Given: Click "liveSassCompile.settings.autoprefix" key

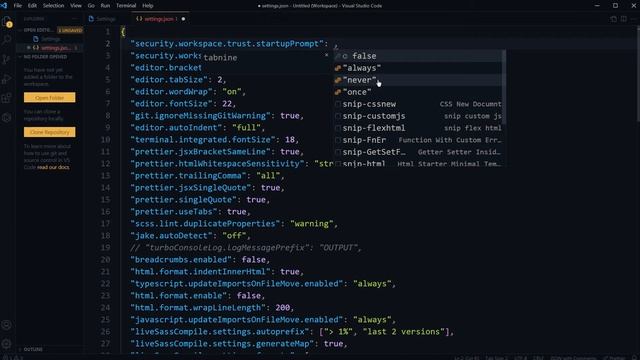Looking at the screenshot, I should (220, 332).
